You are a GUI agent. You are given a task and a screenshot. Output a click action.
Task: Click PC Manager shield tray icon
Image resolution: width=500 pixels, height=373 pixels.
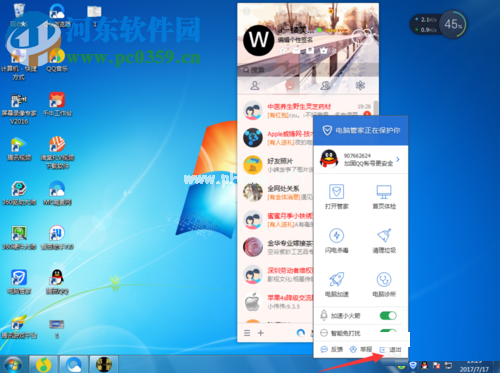point(413,365)
